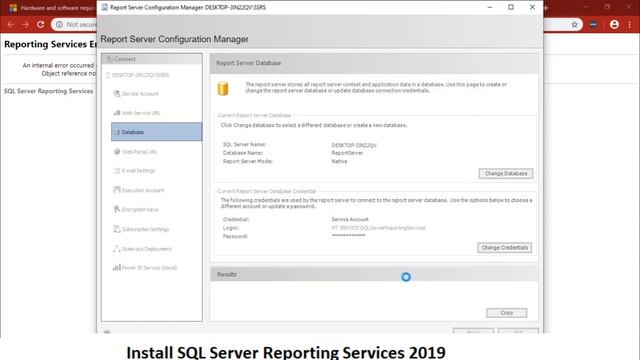Bookmark this page with the star icon

[x=575, y=24]
